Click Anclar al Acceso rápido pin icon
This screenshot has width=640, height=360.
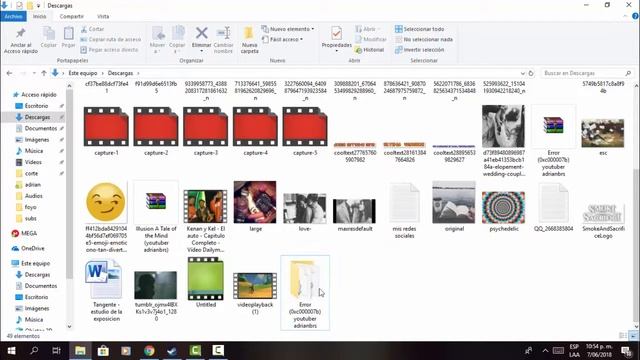pyautogui.click(x=20, y=33)
